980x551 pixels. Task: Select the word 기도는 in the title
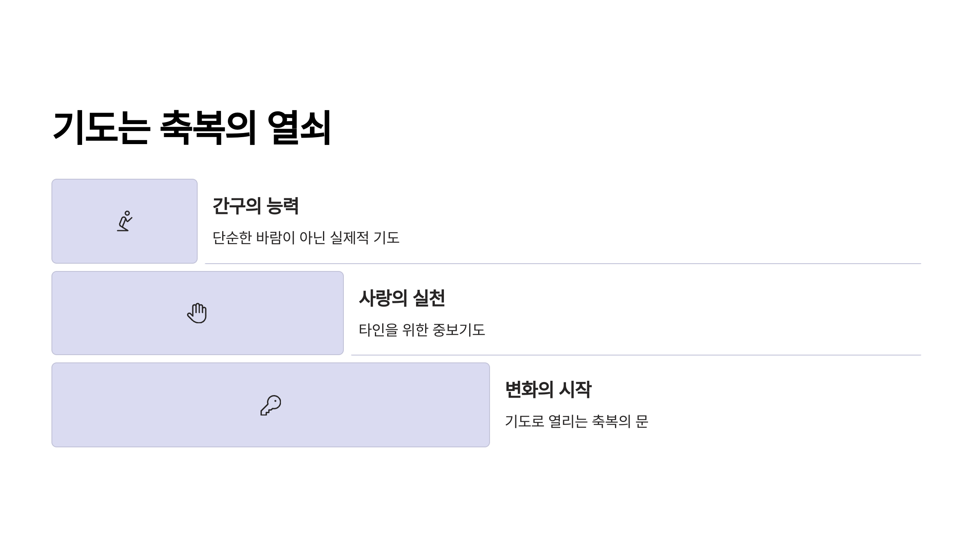coord(101,128)
